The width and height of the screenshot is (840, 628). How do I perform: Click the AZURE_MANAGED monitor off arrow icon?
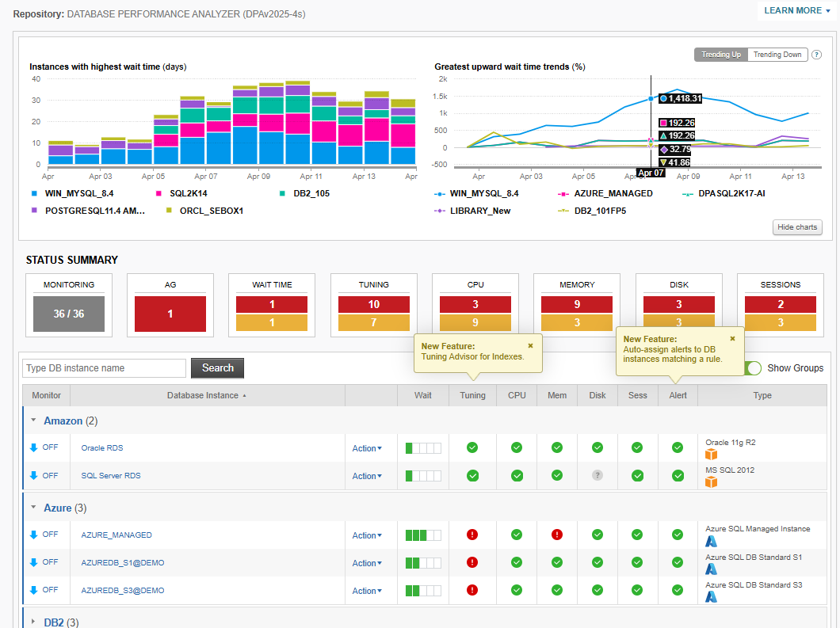(x=34, y=535)
